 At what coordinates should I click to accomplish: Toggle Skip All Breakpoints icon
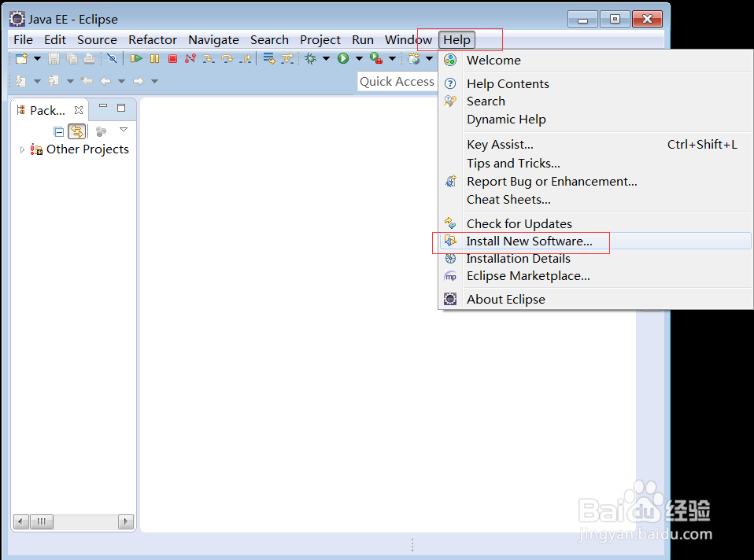coord(112,59)
